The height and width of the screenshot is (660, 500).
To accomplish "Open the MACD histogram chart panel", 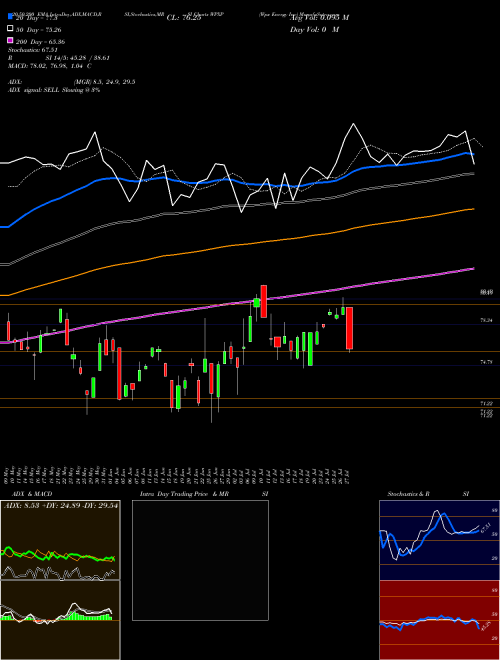I will click(60, 620).
